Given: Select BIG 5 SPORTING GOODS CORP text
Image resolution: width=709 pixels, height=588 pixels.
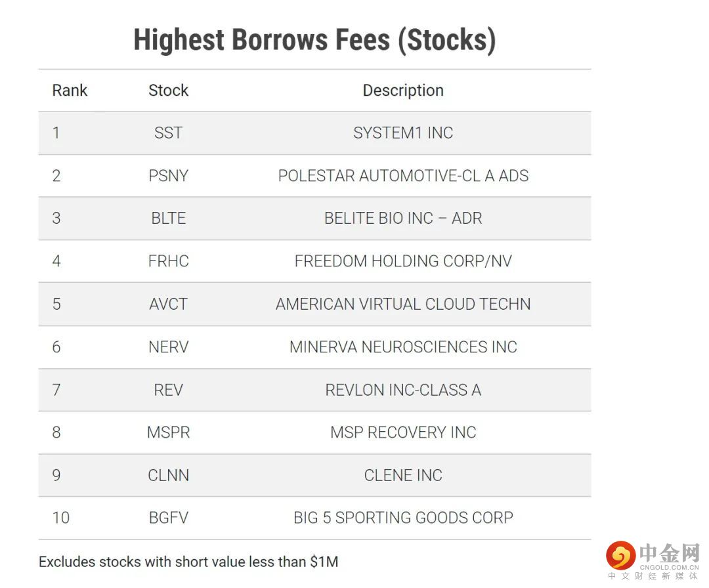Looking at the screenshot, I should pyautogui.click(x=403, y=518).
